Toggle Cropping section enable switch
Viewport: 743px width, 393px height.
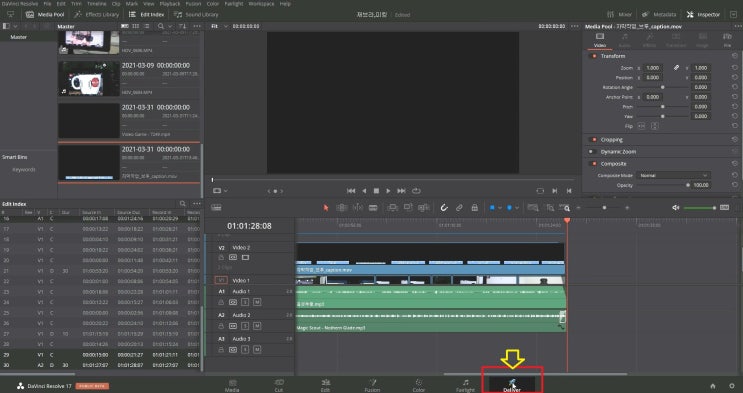pos(594,140)
